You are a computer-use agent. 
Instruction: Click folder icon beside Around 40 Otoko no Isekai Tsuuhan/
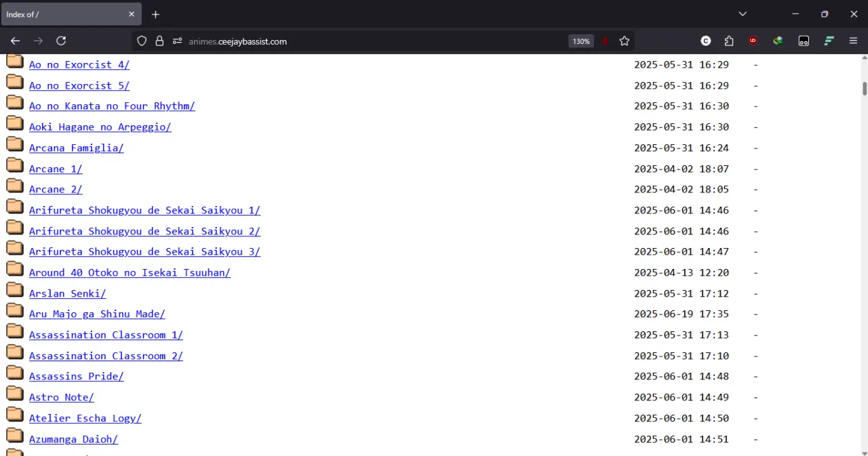pos(15,268)
